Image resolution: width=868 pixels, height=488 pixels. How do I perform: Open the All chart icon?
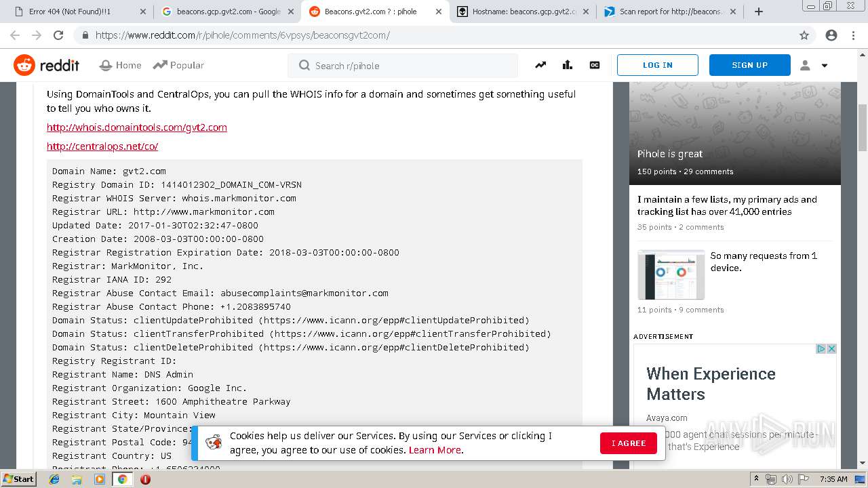(568, 65)
